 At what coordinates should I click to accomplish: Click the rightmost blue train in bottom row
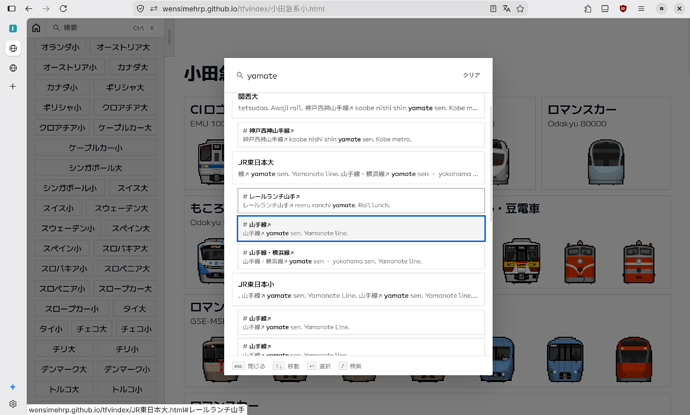(x=565, y=359)
